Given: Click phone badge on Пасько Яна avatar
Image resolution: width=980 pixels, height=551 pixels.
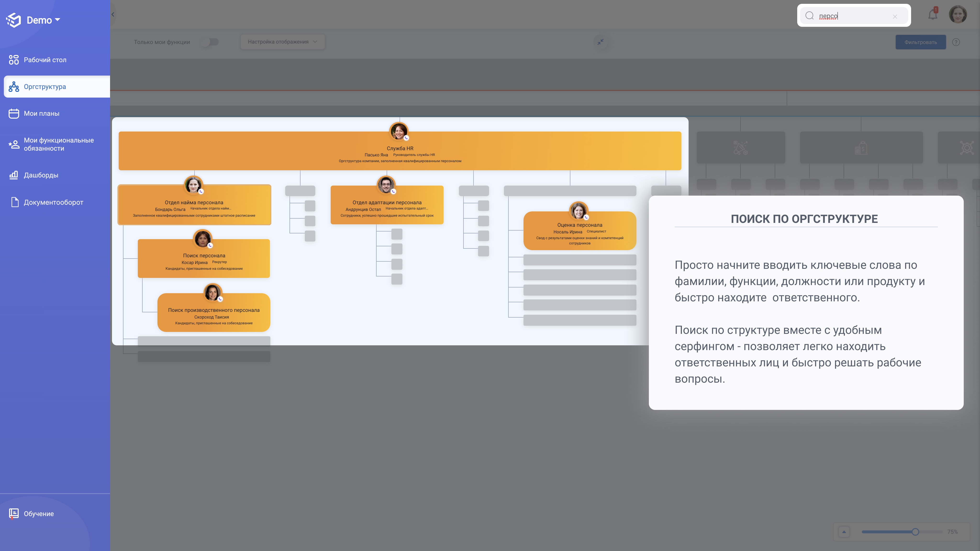Looking at the screenshot, I should (406, 138).
